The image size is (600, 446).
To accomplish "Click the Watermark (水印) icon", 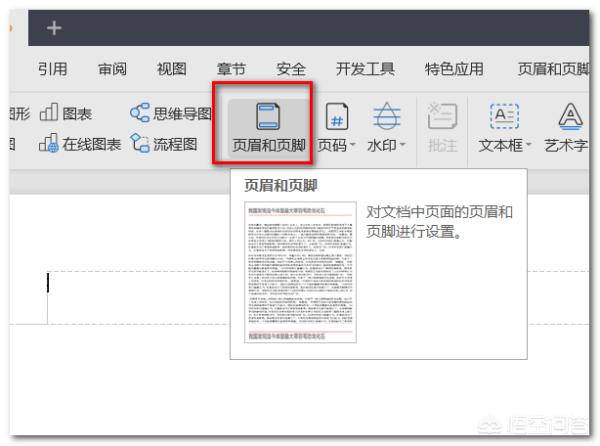I will 386,116.
